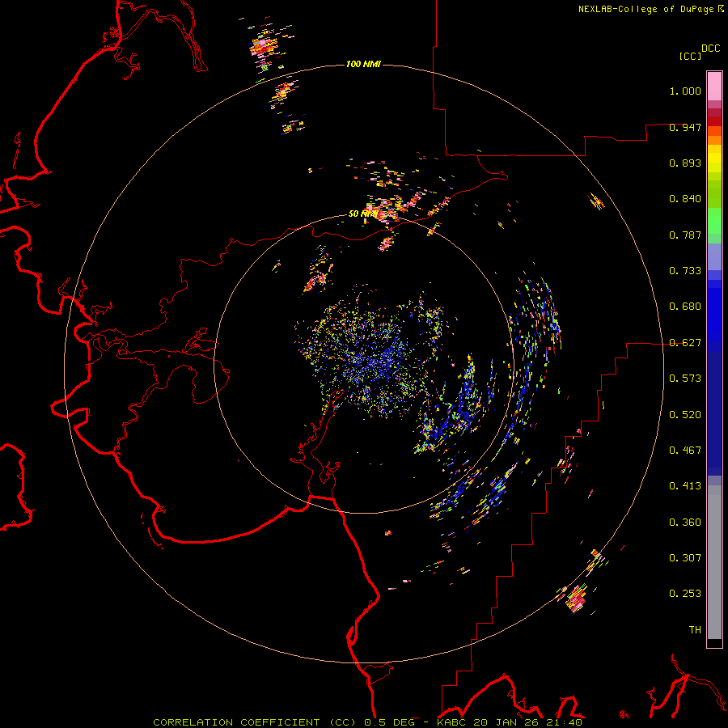Select the 0.360 scale label
Viewport: 728px width, 728px height.
click(685, 522)
